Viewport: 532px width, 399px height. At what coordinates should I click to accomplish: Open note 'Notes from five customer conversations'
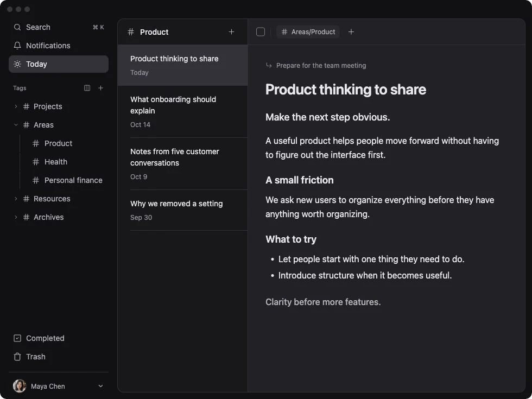[x=182, y=163]
